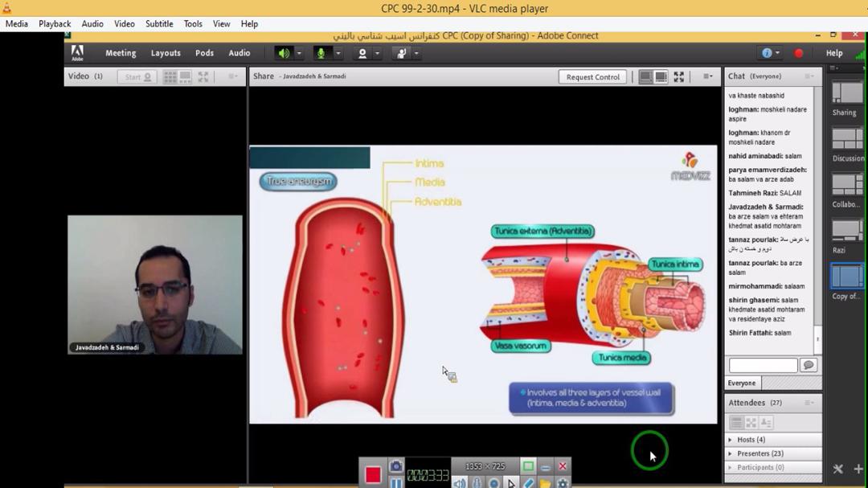Click the Request Control button
Viewport: 868px width, 488px height.
pyautogui.click(x=592, y=77)
